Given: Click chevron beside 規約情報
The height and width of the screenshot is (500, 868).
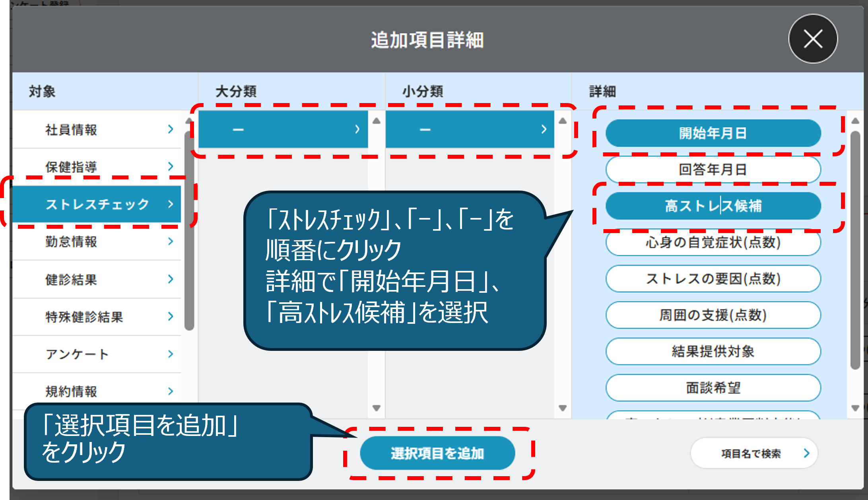Looking at the screenshot, I should [x=171, y=391].
